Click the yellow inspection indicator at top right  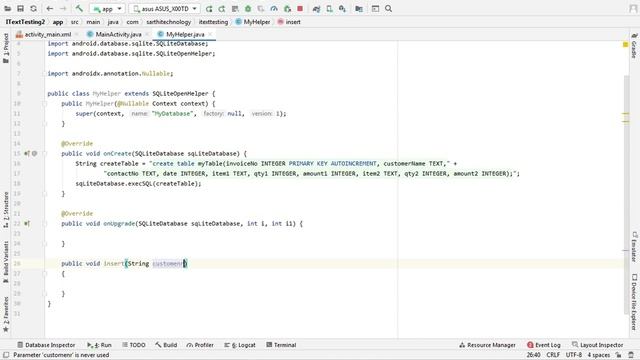(625, 44)
